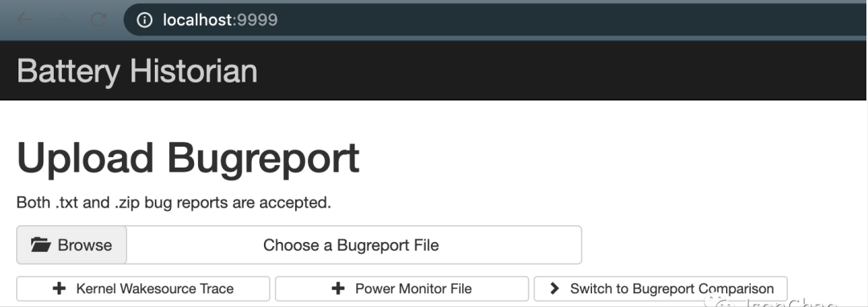Viewport: 868px width, 307px height.
Task: Add a Power Monitor File
Action: coord(402,289)
